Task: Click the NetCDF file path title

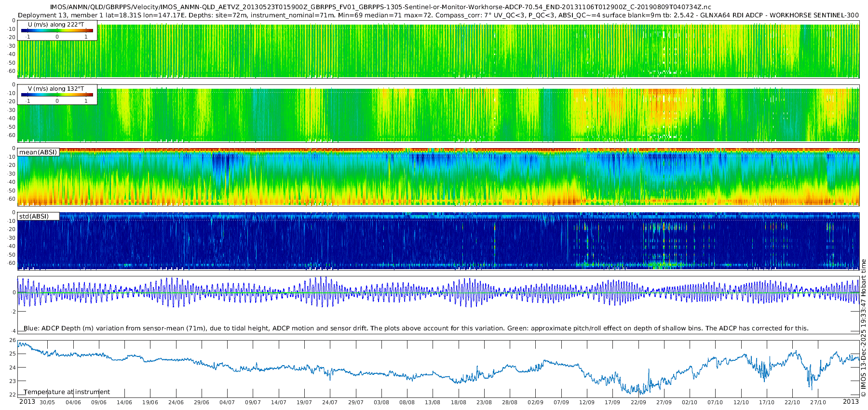Action: coord(380,7)
